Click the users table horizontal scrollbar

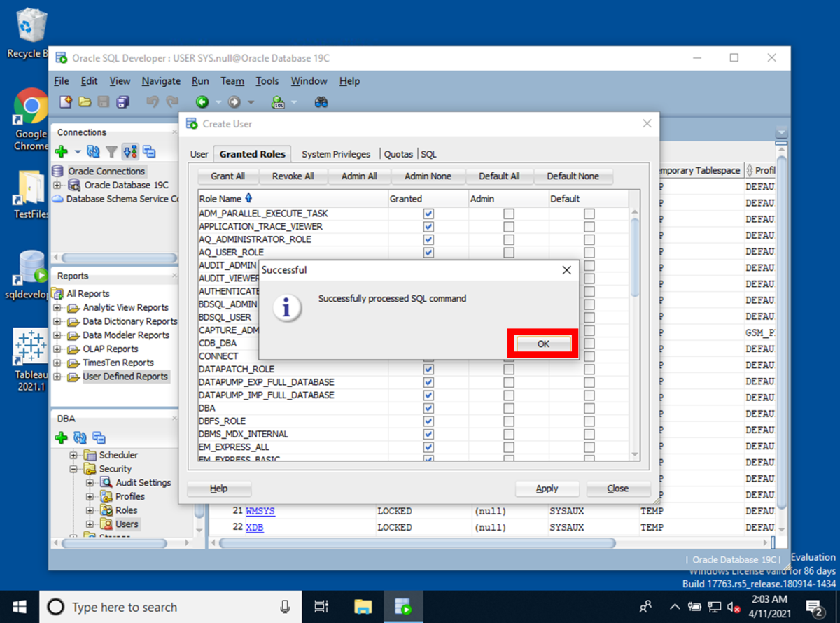[418, 543]
